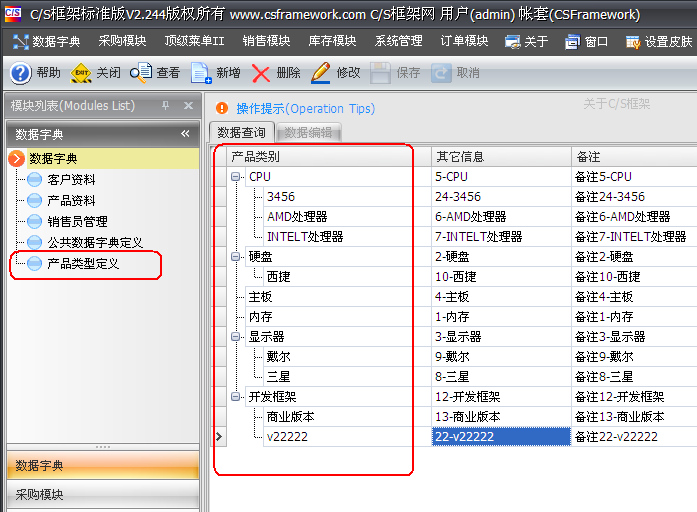The image size is (697, 512).
Task: Switch to the 数据查询 tab
Action: point(242,133)
